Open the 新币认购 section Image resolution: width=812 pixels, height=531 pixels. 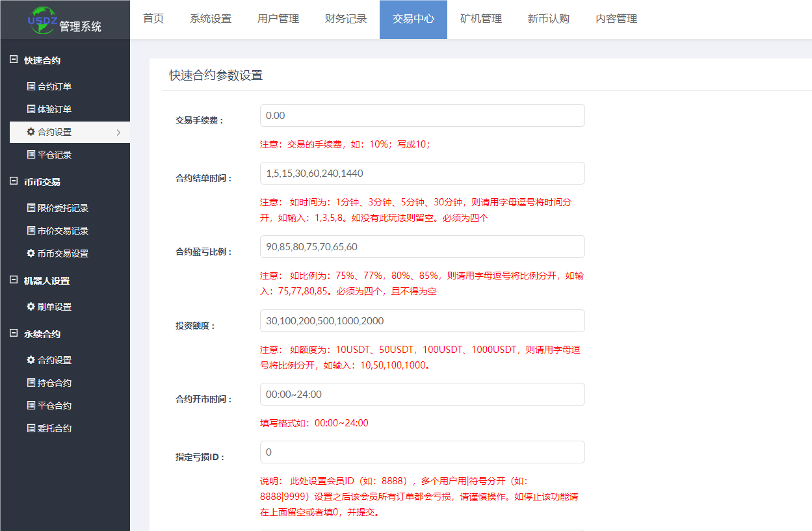point(549,19)
